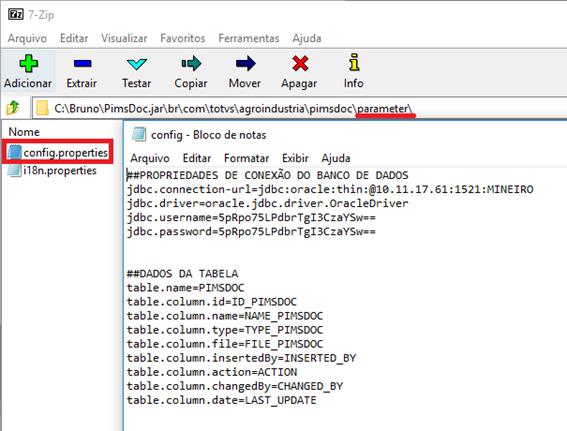Open the 7-Zip Arquivo menu
567x431 pixels.
(27, 38)
